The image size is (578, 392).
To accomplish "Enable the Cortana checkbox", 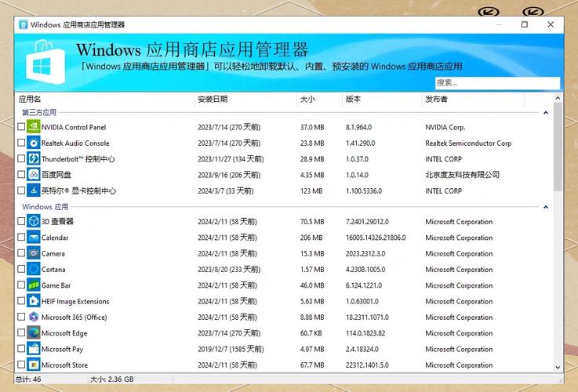I will pos(21,269).
